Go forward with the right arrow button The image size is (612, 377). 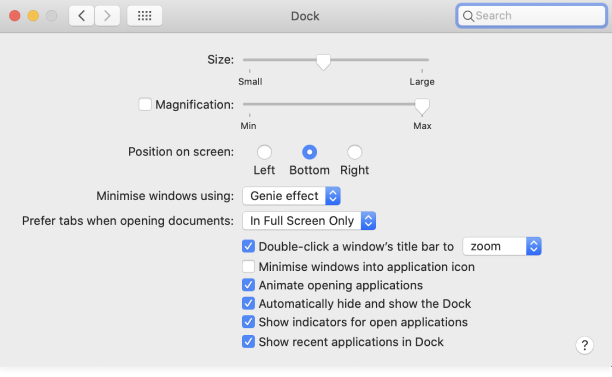tap(107, 16)
